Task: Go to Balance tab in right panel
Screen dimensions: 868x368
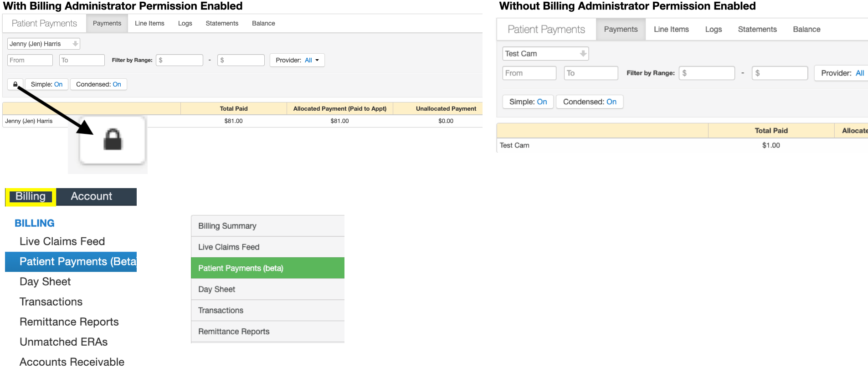Action: tap(806, 29)
